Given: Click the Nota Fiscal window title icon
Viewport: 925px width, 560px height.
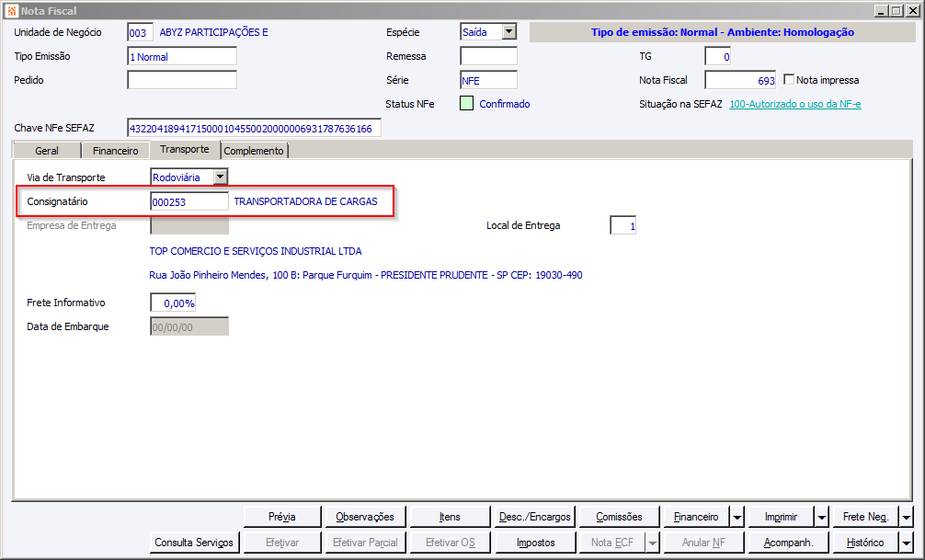Looking at the screenshot, I should click(11, 11).
